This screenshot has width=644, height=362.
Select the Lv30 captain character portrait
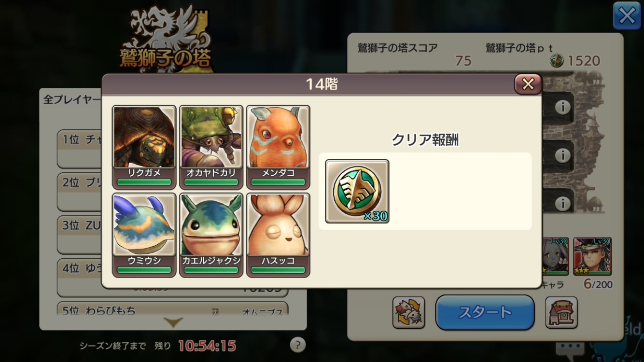[592, 256]
